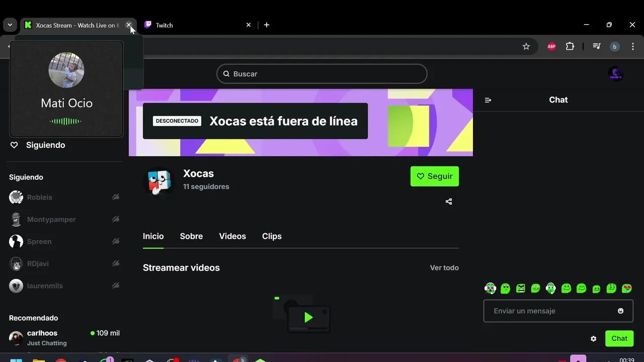Click the Xocas channel avatar
Screen dimensions: 644x362
[x=159, y=181]
